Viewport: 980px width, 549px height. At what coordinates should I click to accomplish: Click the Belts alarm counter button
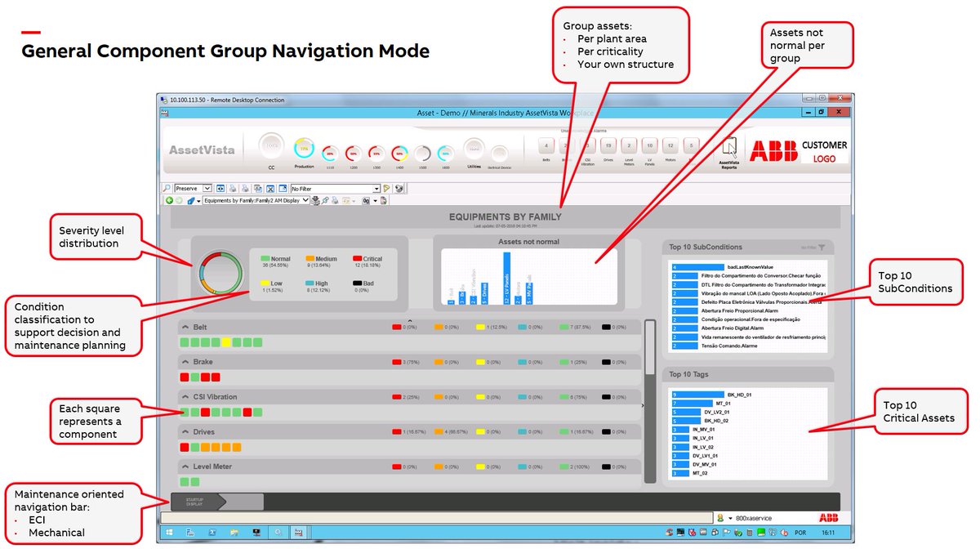pyautogui.click(x=546, y=145)
